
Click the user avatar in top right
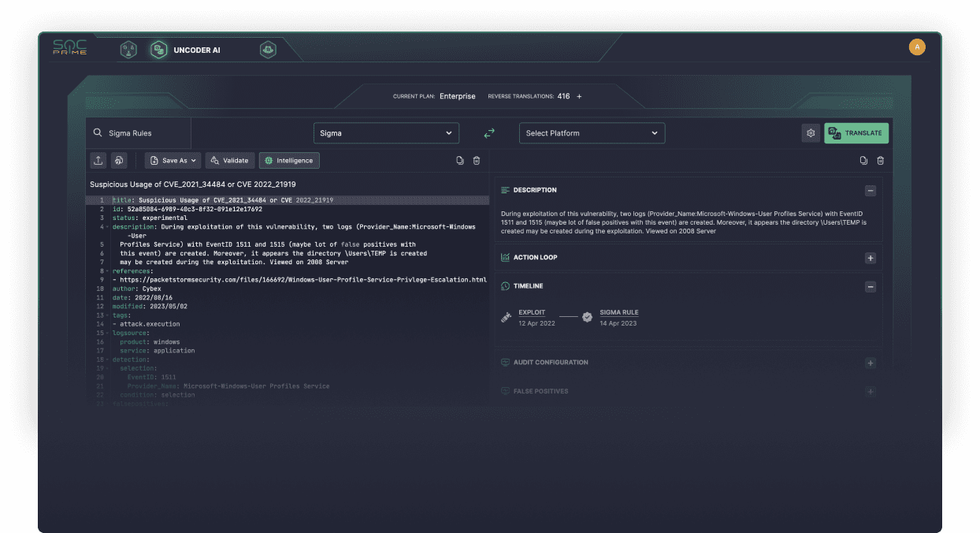[917, 47]
